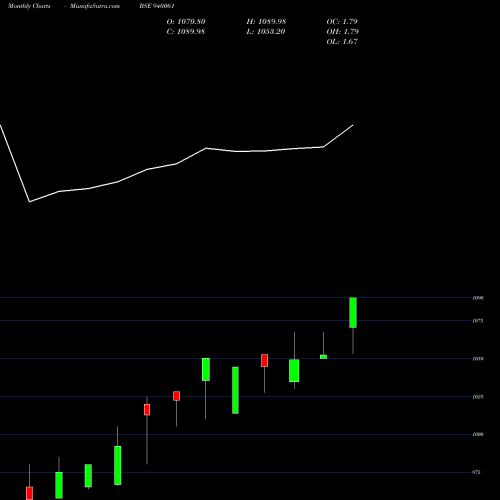This screenshot has width=500, height=500.
Task: Click the open value 'O: 1070.80'
Action: (x=186, y=22)
